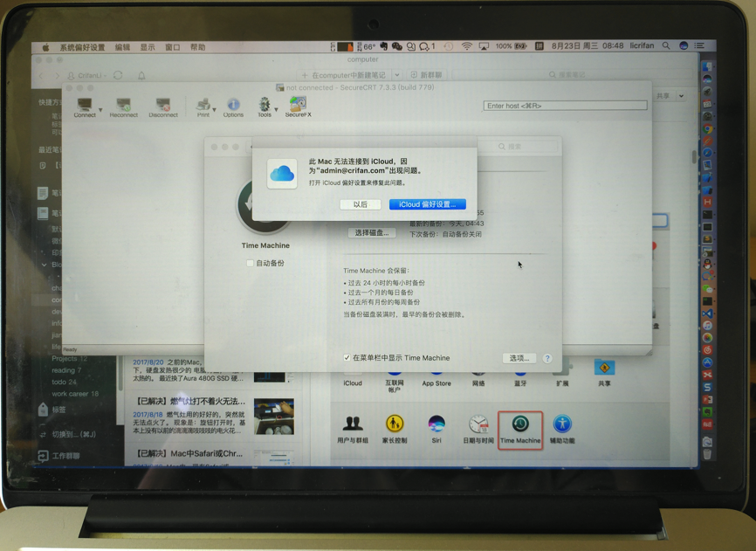Image resolution: width=756 pixels, height=551 pixels.
Task: Open the Siri preference pane
Action: point(436,429)
